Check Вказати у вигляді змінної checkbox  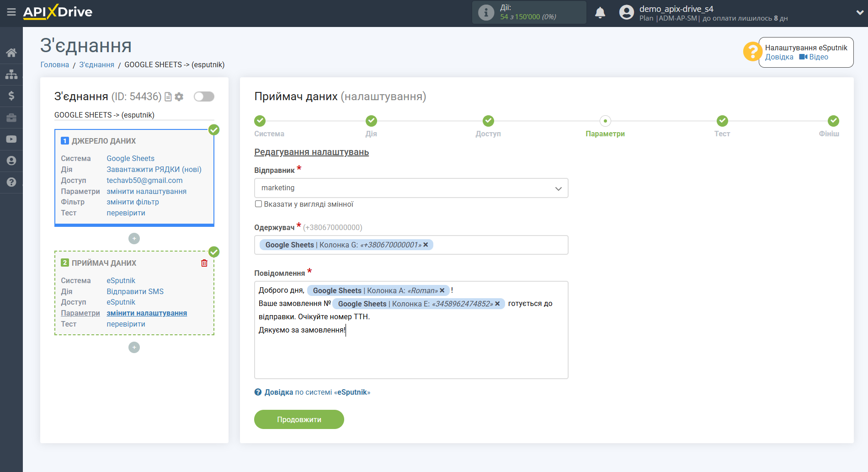(x=258, y=204)
